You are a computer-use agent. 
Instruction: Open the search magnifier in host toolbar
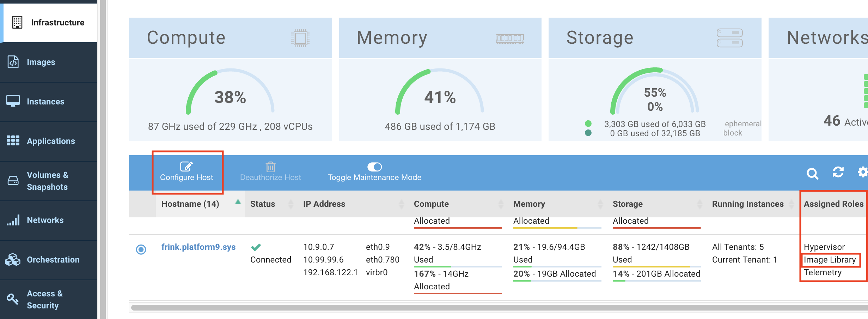click(812, 173)
